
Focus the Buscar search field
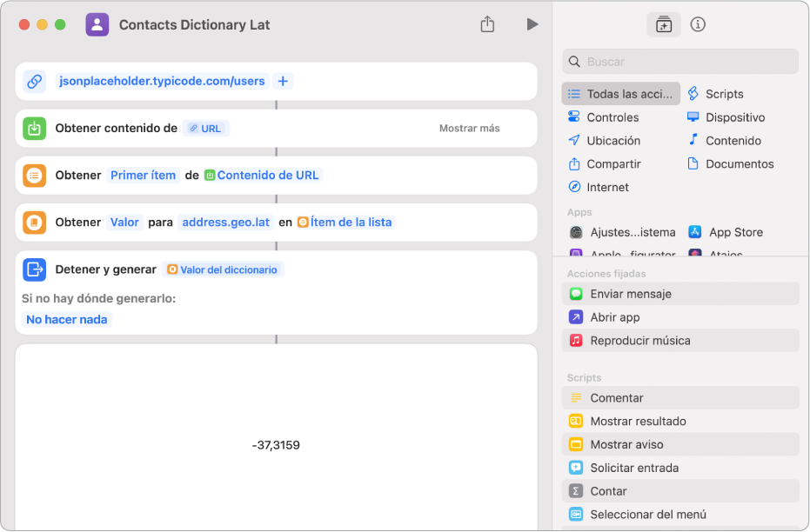pyautogui.click(x=680, y=62)
